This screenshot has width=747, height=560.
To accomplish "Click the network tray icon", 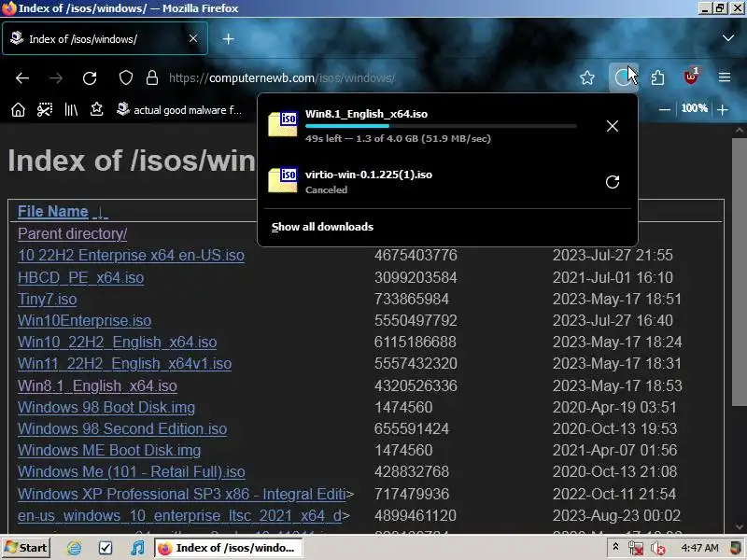I will [x=636, y=549].
